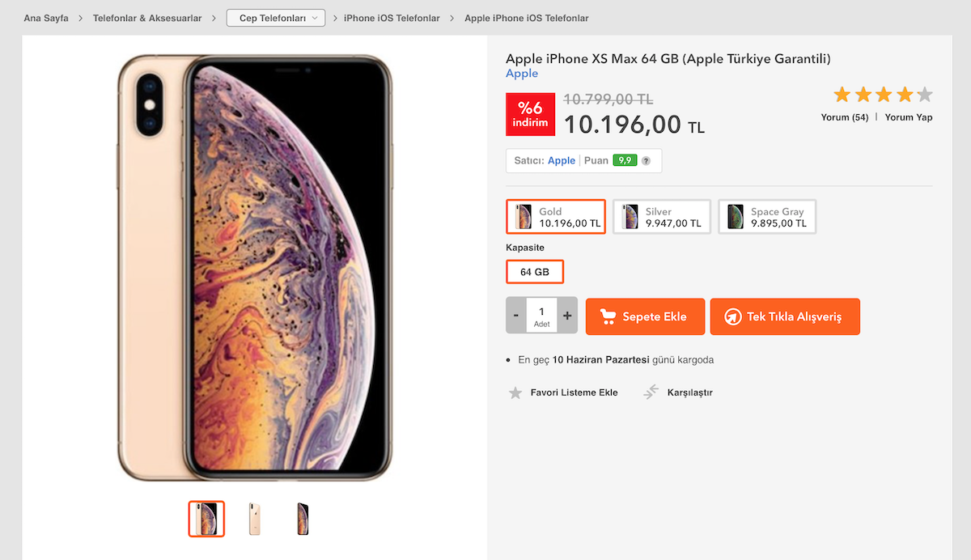
Task: Decrease quantity with the minus button
Action: pos(516,316)
